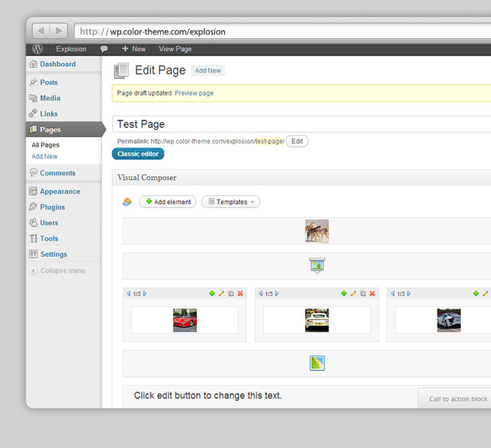The width and height of the screenshot is (491, 448).
Task: Open All Pages submenu item
Action: point(45,145)
